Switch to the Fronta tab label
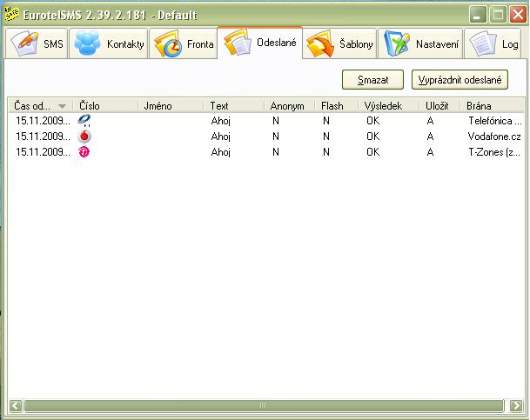The width and height of the screenshot is (530, 420). pyautogui.click(x=200, y=43)
